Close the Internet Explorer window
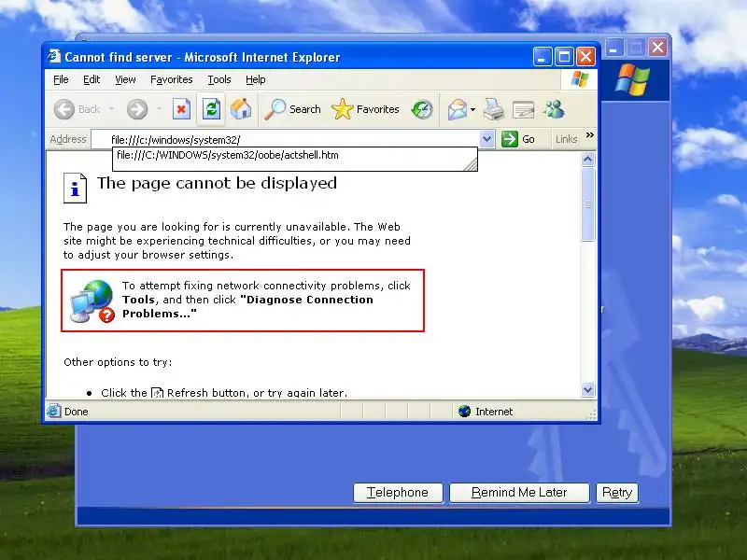 tap(585, 57)
